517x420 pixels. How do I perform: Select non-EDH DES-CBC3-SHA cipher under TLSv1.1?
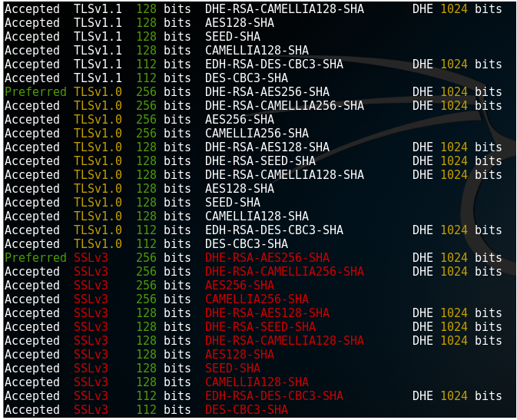click(x=247, y=78)
